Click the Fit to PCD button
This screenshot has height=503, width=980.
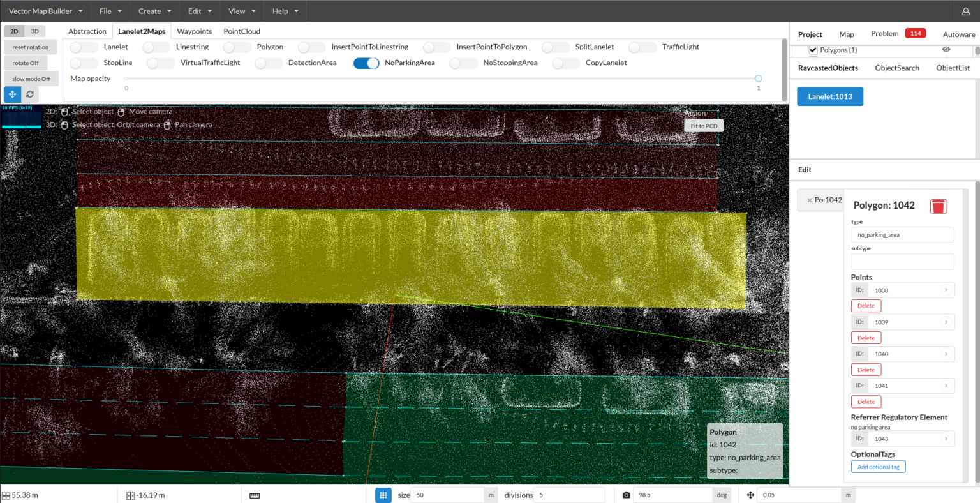704,126
